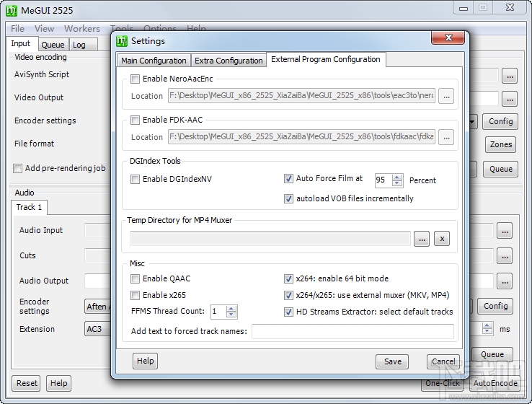
Task: Click Zones button
Action: click(x=501, y=144)
